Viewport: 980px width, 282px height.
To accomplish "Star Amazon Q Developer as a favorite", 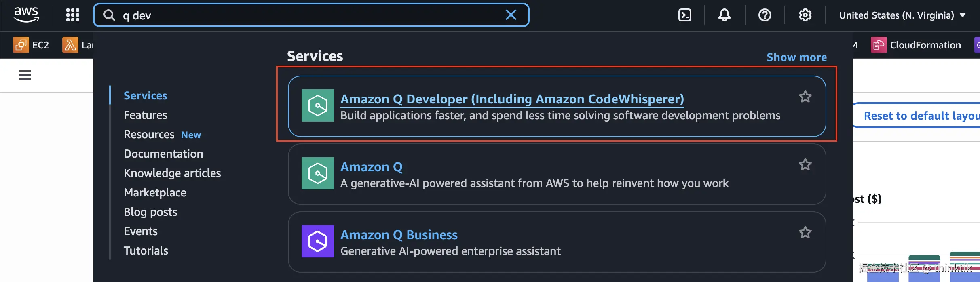I will tap(805, 97).
